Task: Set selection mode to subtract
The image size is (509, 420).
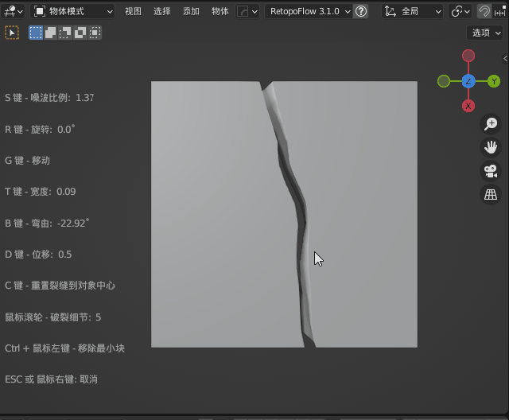Action: 65,33
